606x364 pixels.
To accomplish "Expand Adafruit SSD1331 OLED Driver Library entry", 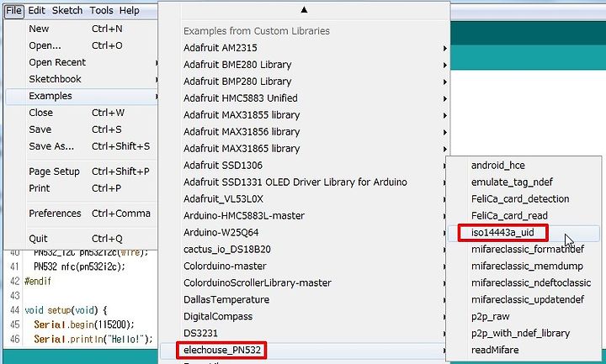I will click(303, 182).
